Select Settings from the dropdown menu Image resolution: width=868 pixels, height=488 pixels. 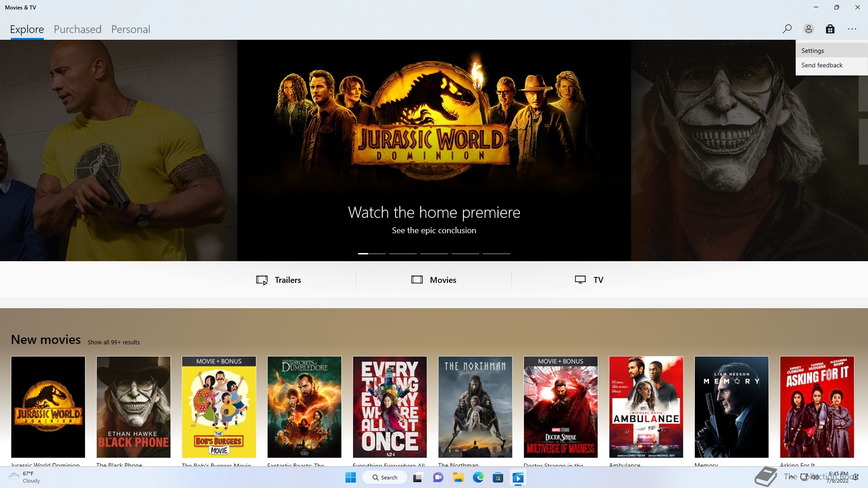pos(831,51)
